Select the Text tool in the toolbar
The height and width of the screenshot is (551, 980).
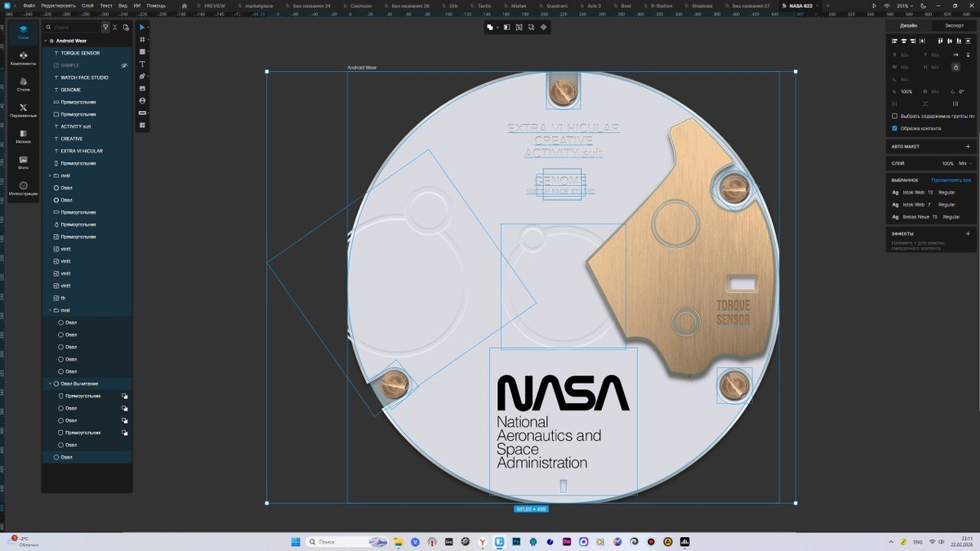[143, 64]
